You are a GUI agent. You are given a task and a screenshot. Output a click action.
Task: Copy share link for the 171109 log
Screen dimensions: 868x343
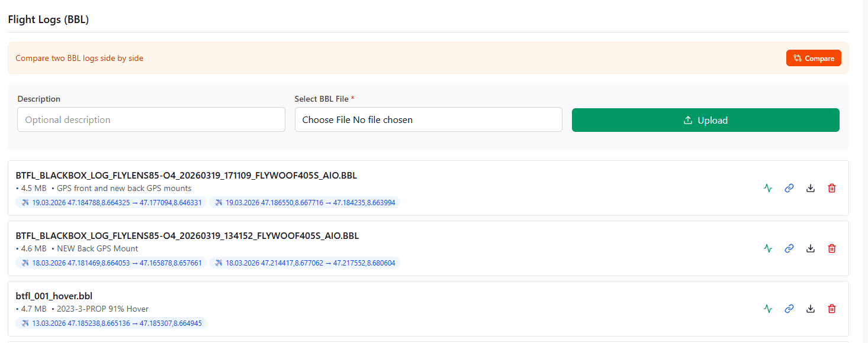(x=789, y=187)
